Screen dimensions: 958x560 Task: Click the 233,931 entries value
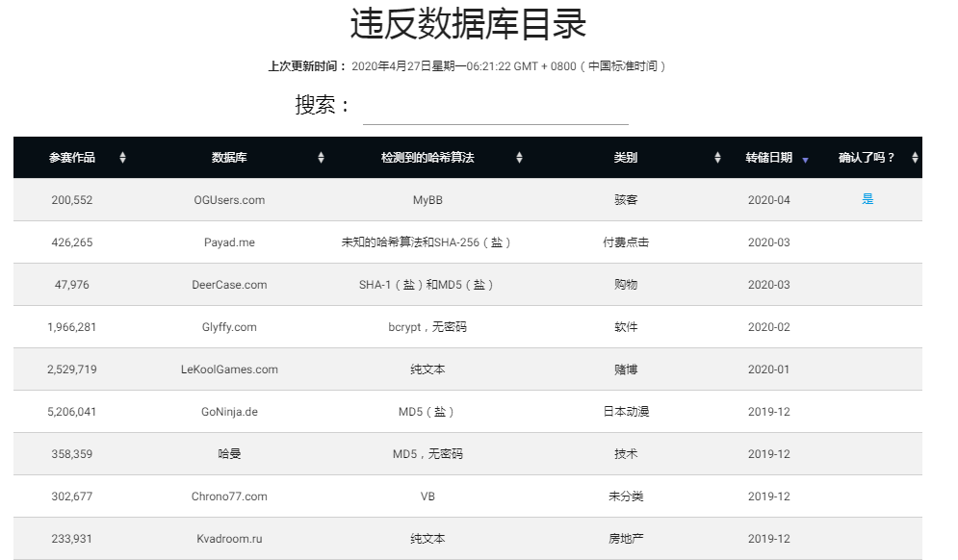(x=72, y=539)
